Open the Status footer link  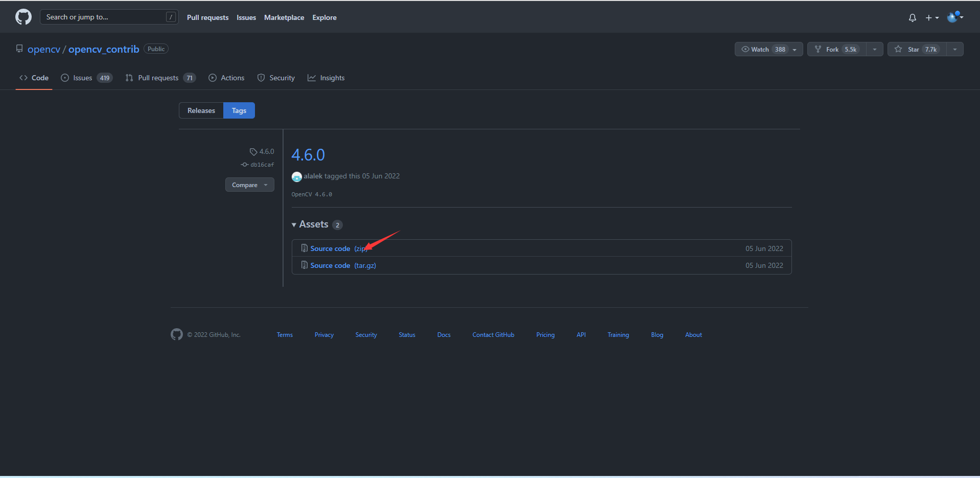coord(407,335)
